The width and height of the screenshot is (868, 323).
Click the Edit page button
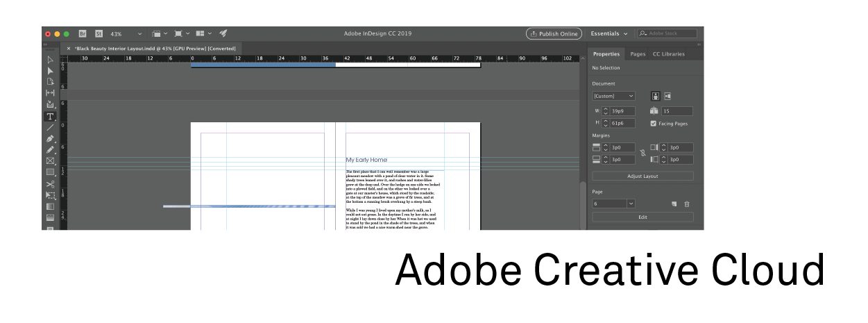click(x=643, y=217)
